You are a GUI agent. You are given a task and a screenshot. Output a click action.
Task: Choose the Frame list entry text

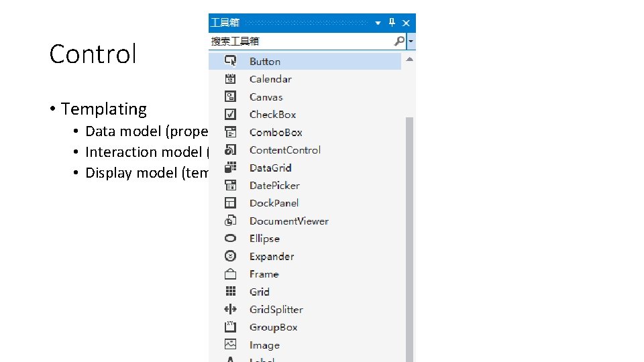tap(264, 274)
